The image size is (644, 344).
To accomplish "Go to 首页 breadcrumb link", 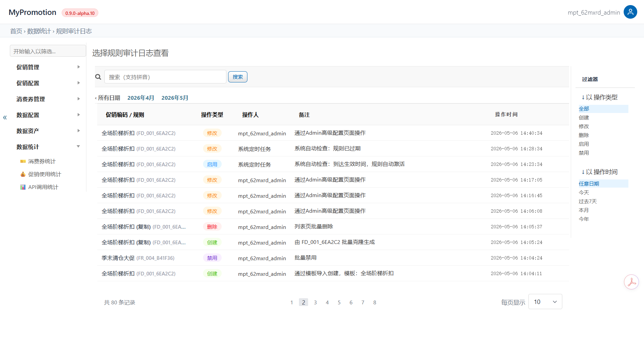I will [16, 31].
